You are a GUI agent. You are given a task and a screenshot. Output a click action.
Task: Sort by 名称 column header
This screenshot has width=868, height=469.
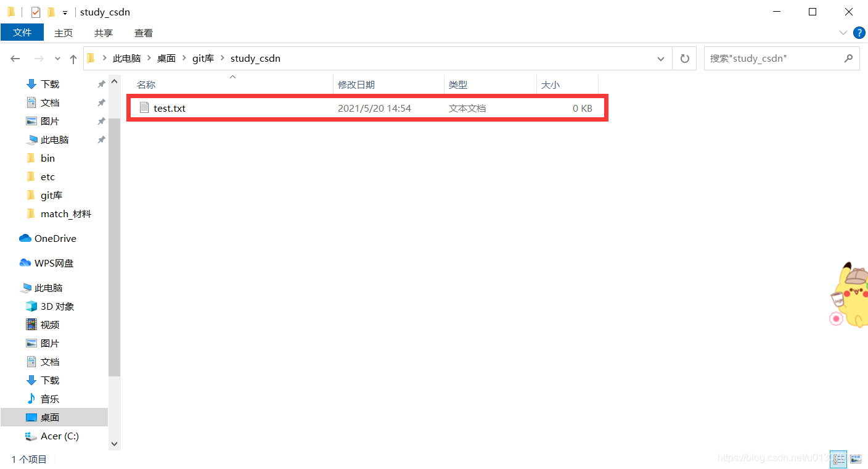coord(146,85)
